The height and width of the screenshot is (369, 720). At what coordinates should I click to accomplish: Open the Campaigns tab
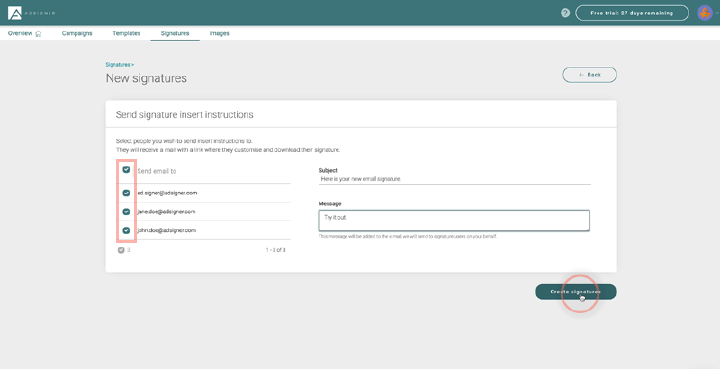coord(77,33)
